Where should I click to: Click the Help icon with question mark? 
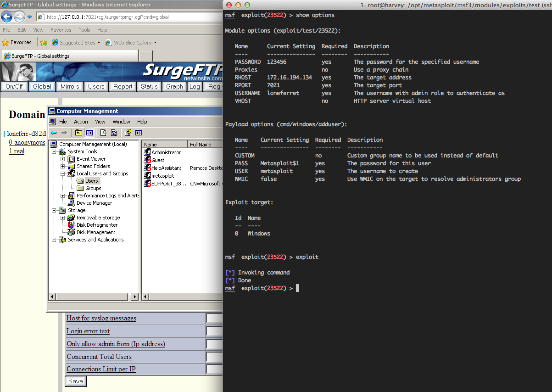click(x=128, y=133)
